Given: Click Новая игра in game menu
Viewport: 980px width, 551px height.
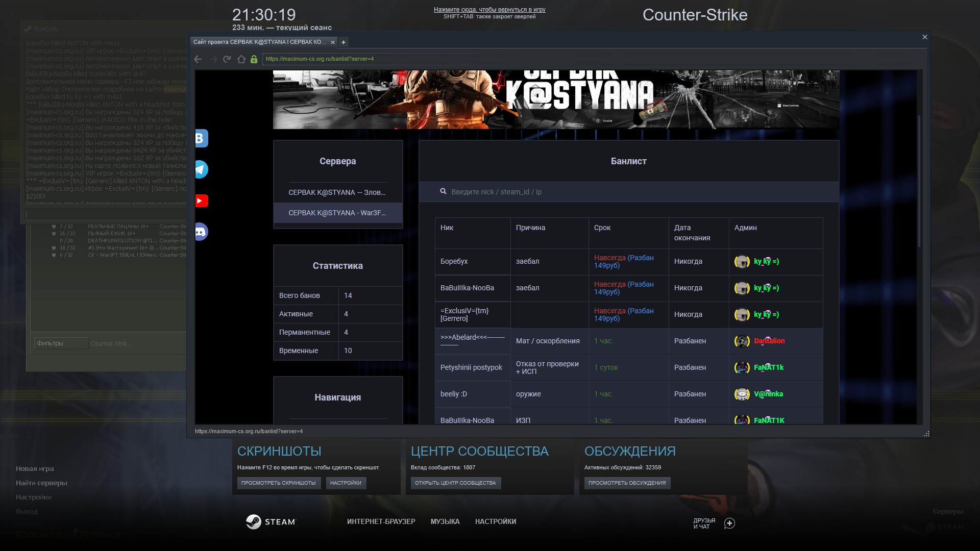Looking at the screenshot, I should tap(35, 468).
